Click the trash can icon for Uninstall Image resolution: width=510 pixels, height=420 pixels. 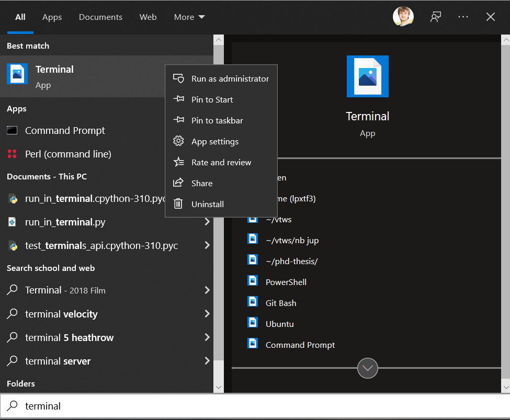click(x=178, y=203)
